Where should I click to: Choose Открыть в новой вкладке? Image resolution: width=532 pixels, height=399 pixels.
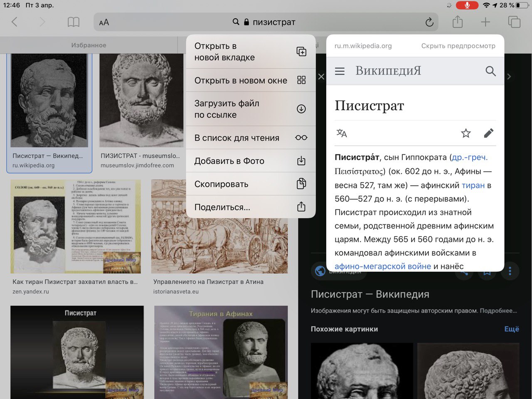click(x=251, y=52)
